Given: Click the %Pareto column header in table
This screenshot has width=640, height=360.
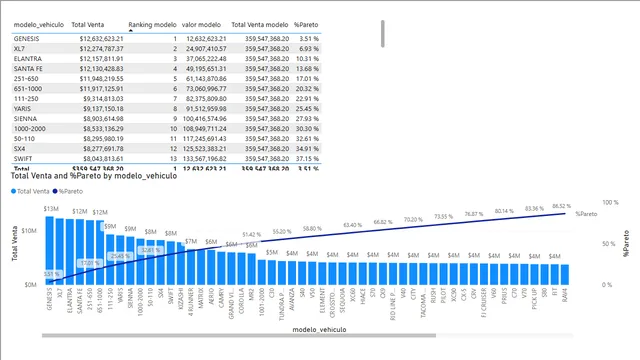Looking at the screenshot, I should pyautogui.click(x=306, y=25).
